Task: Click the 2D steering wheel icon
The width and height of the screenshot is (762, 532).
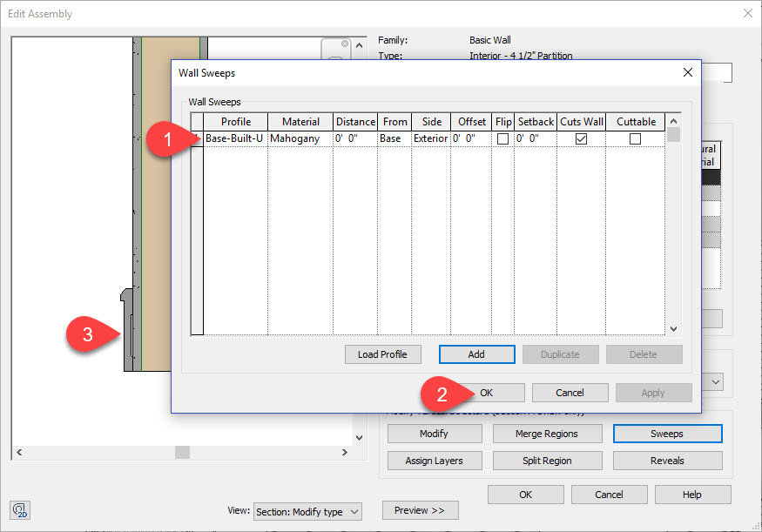Action: tap(19, 510)
